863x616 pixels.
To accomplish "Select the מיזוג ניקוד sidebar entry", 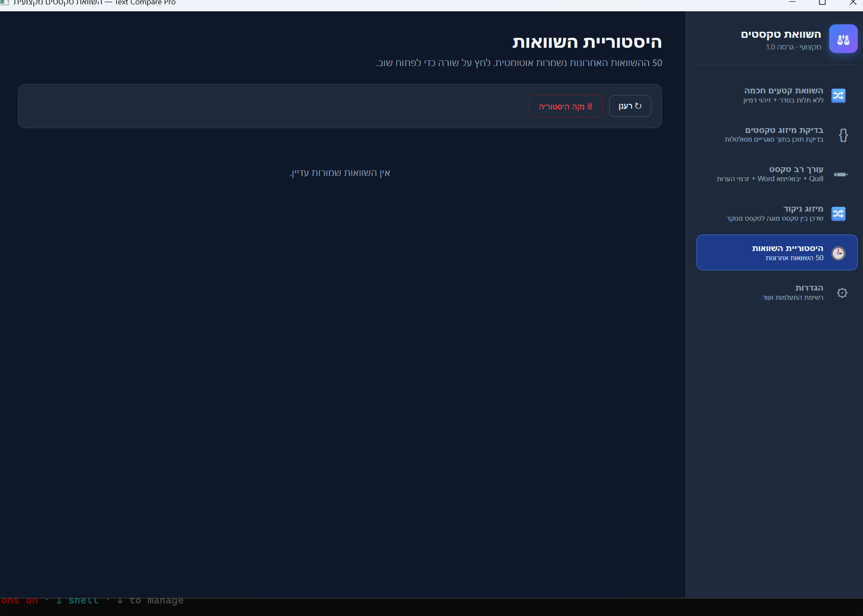I will click(x=803, y=209).
